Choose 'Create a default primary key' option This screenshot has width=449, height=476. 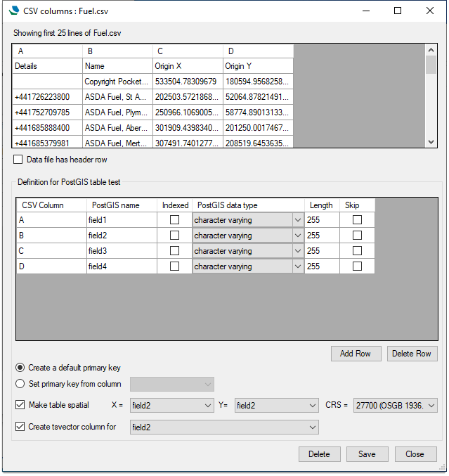(20, 367)
